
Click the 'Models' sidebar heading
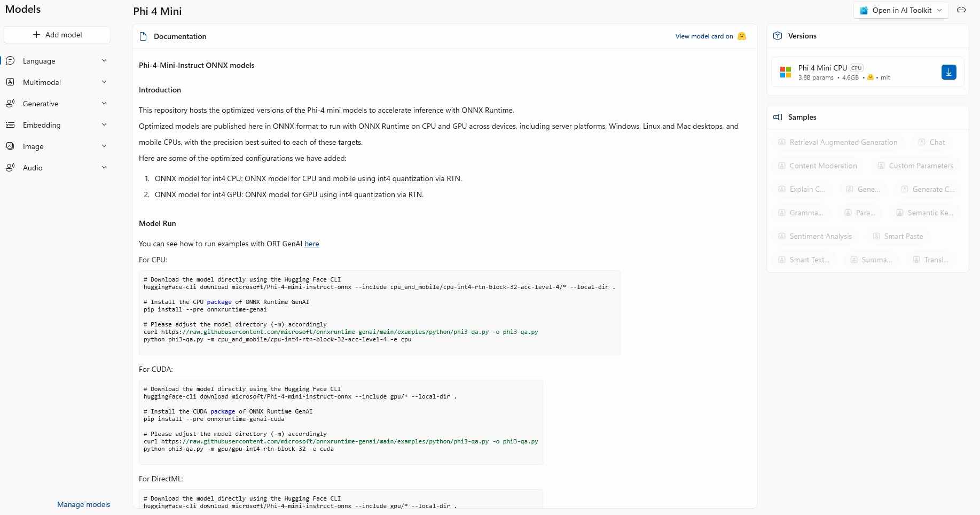(x=23, y=9)
